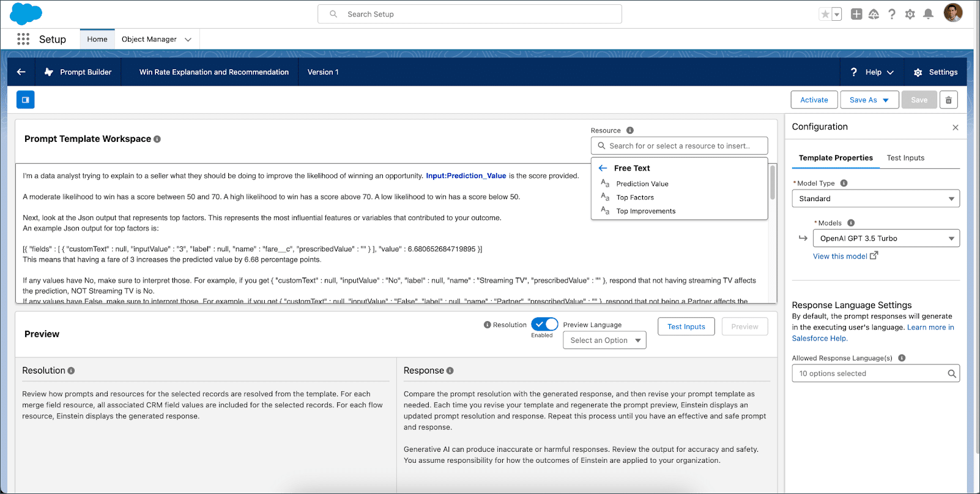Image resolution: width=980 pixels, height=494 pixels.
Task: Open the notifications bell
Action: pos(928,14)
